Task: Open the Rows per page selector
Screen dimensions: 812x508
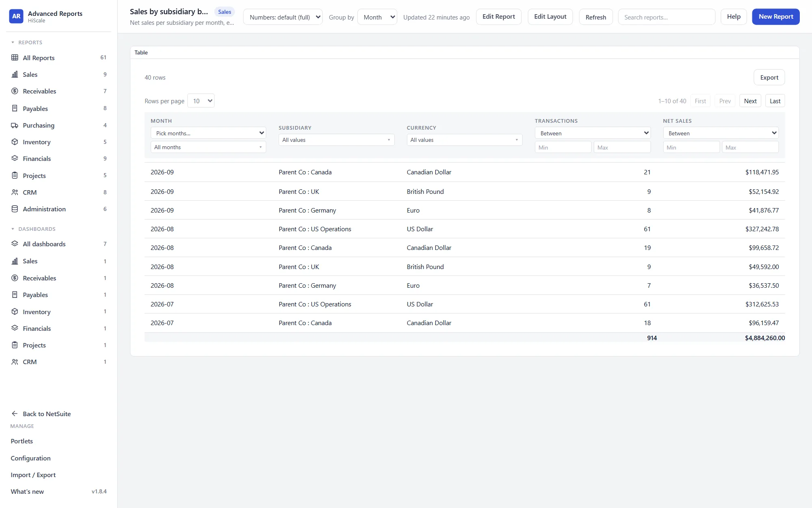Action: pos(201,101)
